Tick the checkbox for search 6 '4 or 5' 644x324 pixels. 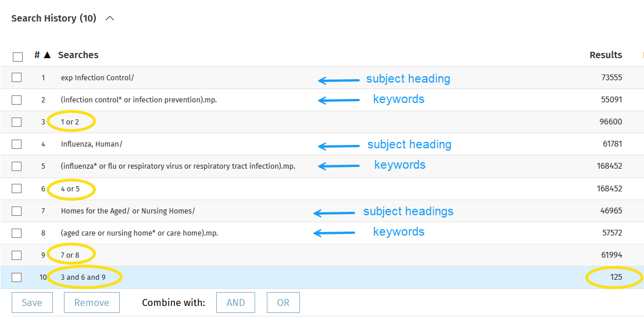[x=16, y=188]
